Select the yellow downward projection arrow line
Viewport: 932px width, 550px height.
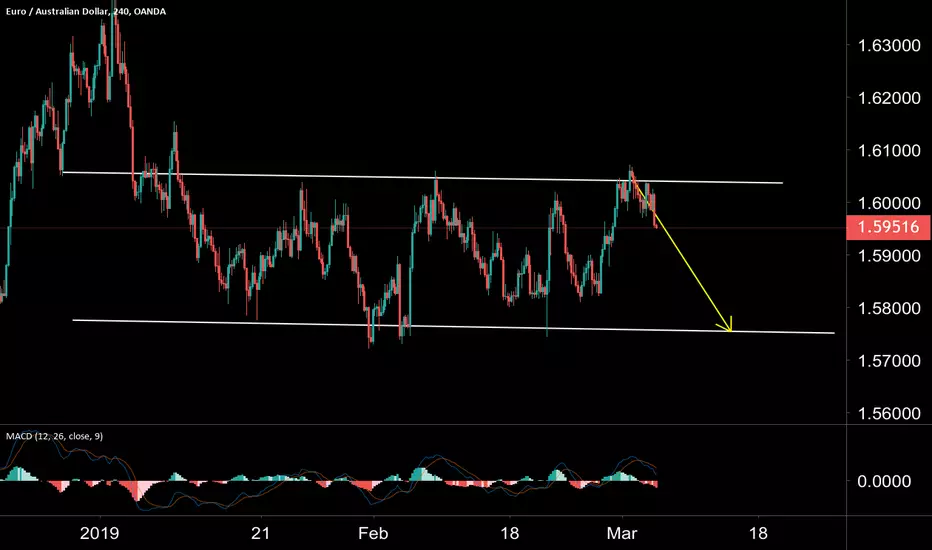(x=681, y=252)
